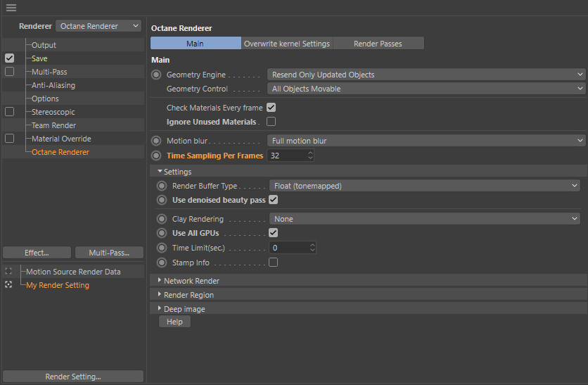588x385 pixels.
Task: Open the hamburger menu icon
Action: 11,8
